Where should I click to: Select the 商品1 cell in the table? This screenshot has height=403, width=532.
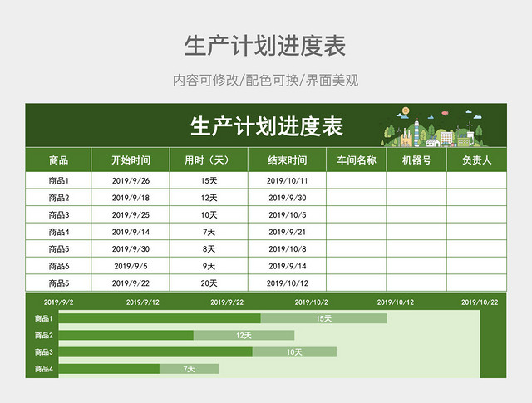coord(58,180)
